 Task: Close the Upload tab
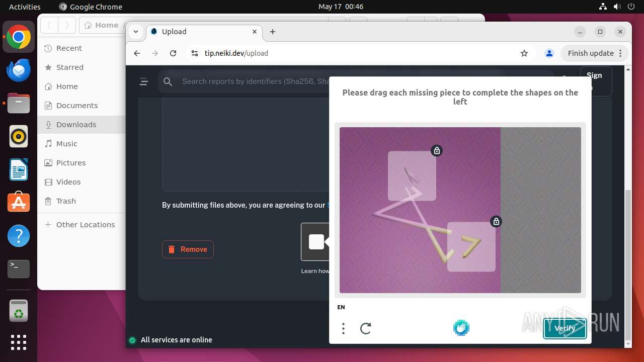coord(255,32)
